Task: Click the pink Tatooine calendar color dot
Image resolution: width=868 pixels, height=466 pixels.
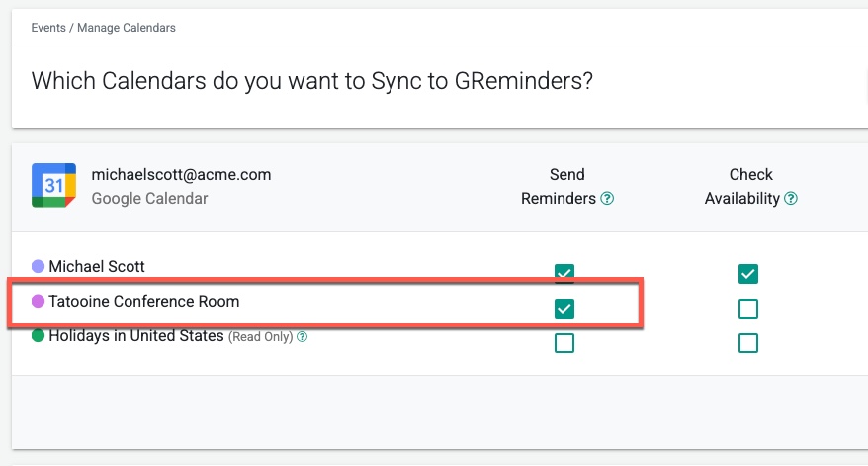Action: [x=39, y=301]
